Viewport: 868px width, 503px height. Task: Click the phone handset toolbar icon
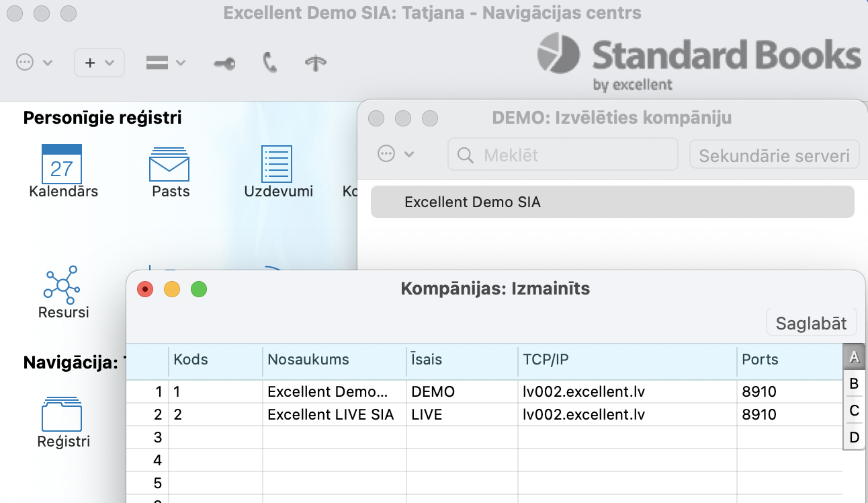(x=269, y=63)
